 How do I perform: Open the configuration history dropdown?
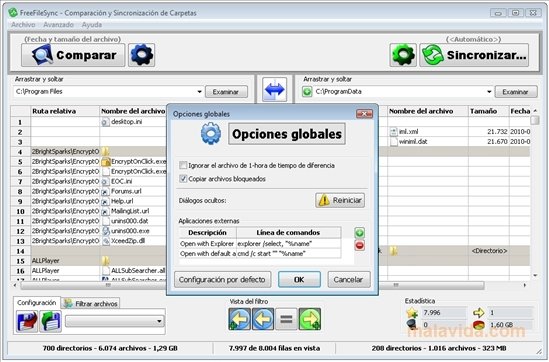coord(114,321)
